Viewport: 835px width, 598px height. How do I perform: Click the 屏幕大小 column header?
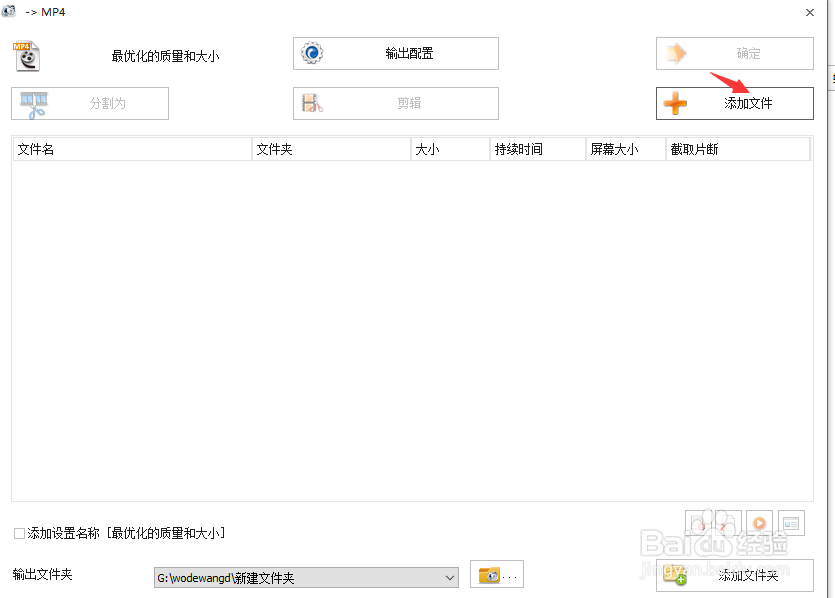point(626,149)
